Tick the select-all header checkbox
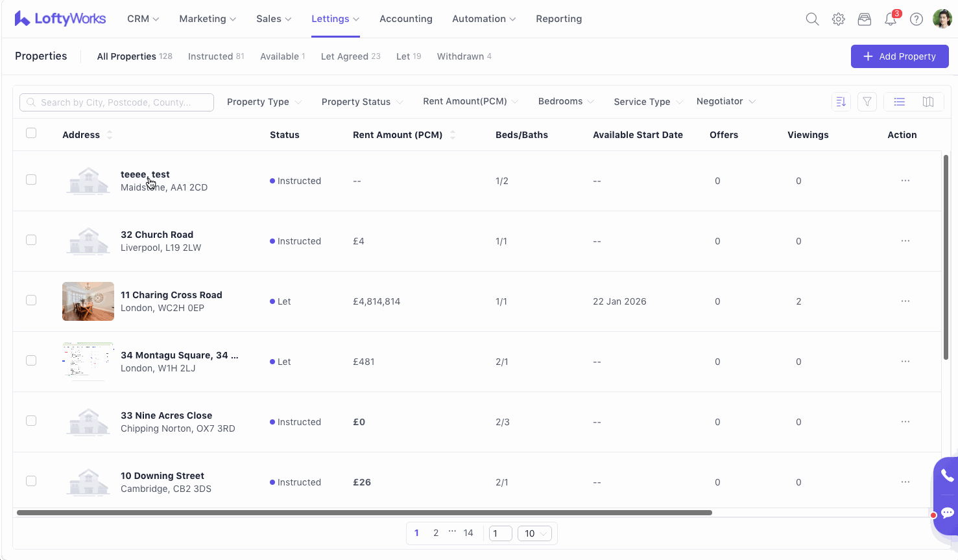Screen dimensions: 958x560 [31, 134]
